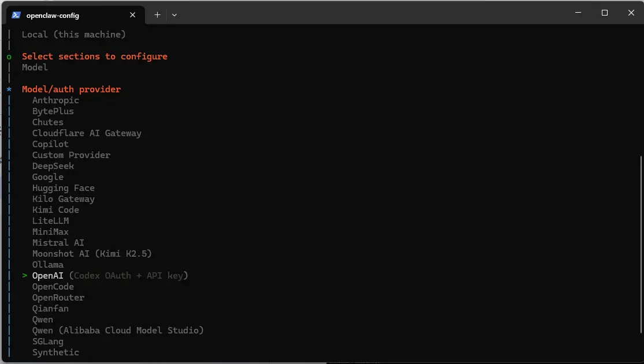
Task: Select the OpenAI (Codex OAuth + API key) provider
Action: [x=47, y=275]
